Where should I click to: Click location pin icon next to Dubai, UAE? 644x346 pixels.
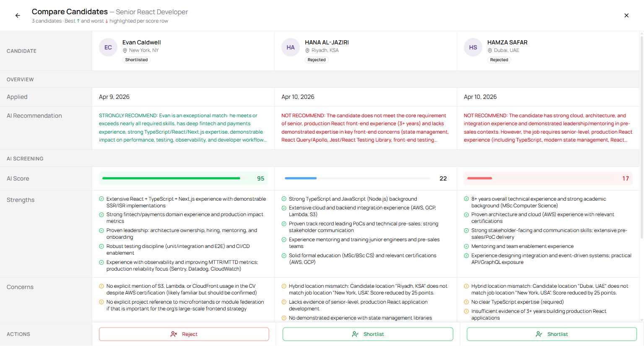[490, 51]
